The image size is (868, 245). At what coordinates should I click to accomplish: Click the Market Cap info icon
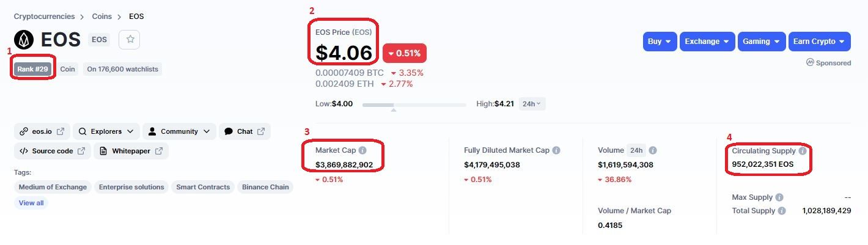[x=362, y=150]
